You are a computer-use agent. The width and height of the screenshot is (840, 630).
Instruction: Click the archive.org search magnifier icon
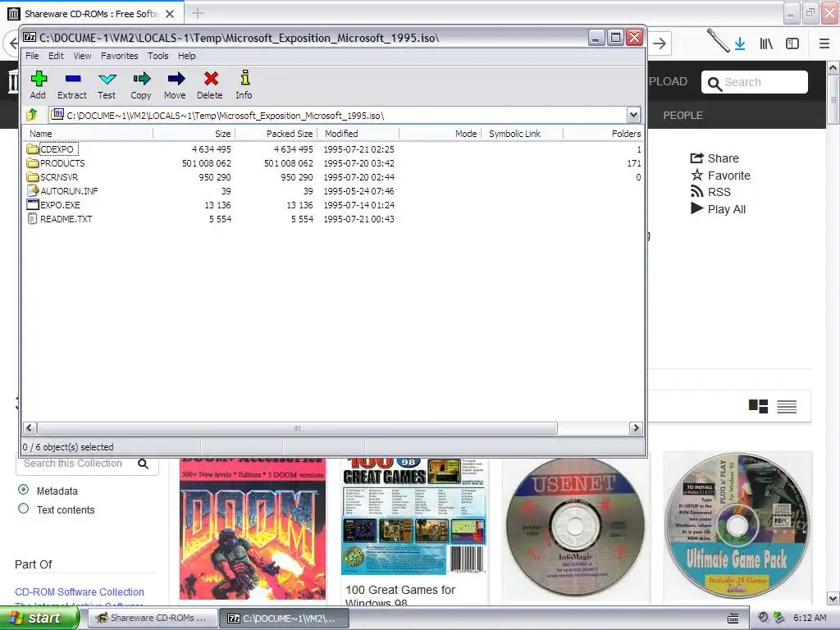[x=714, y=83]
